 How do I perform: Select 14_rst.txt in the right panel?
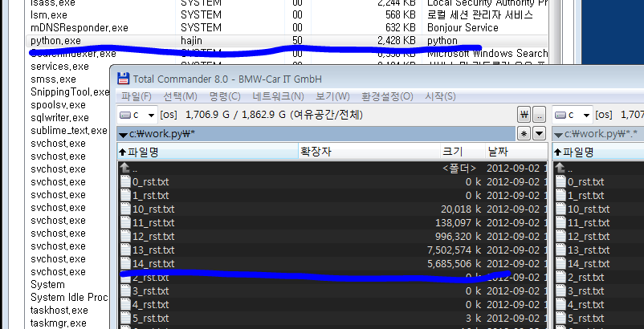click(x=589, y=263)
